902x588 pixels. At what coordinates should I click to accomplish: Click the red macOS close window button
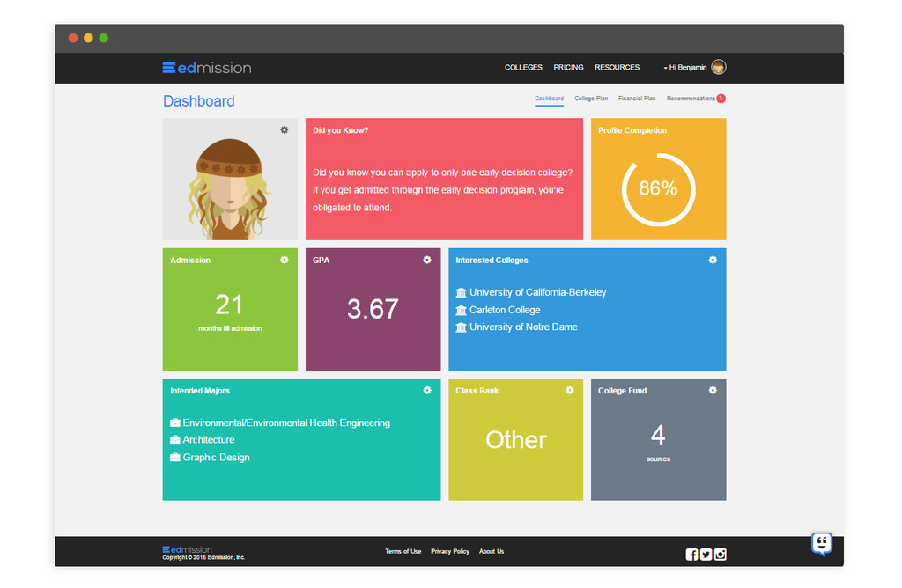pyautogui.click(x=73, y=38)
